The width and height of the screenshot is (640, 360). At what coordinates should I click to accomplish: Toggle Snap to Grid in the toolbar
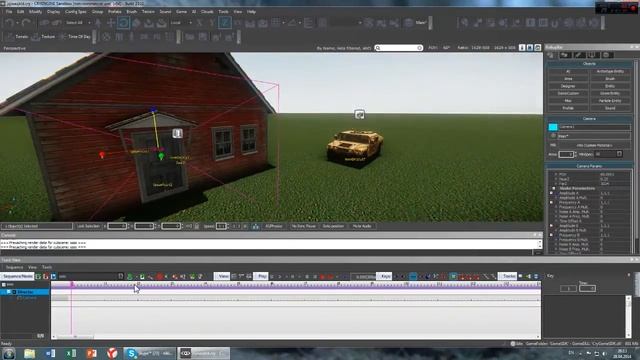276,23
